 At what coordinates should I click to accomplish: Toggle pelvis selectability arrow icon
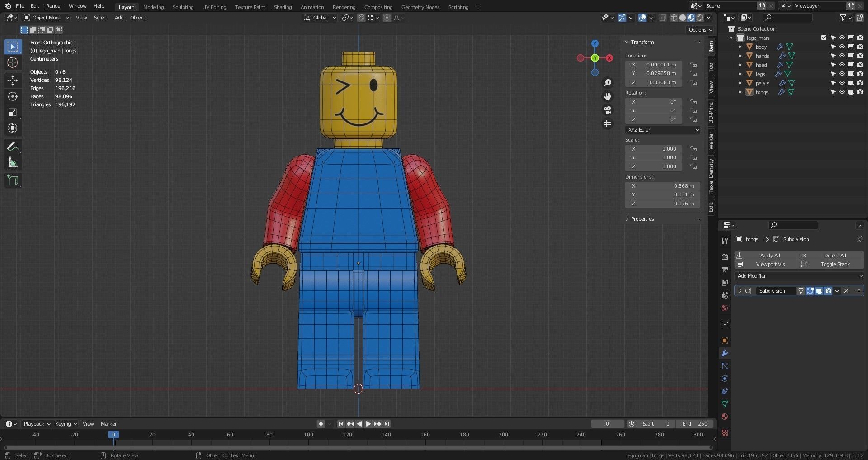click(x=833, y=83)
